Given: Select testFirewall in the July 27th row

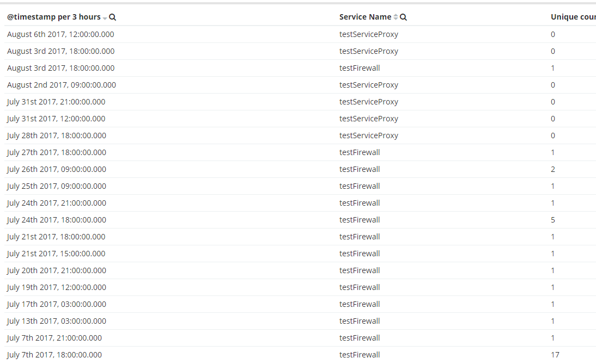Looking at the screenshot, I should click(360, 152).
